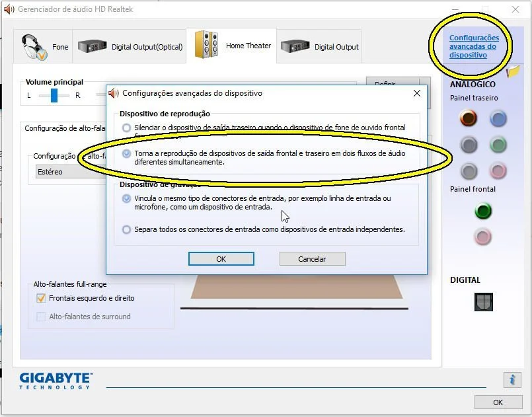Image resolution: width=532 pixels, height=417 pixels.
Task: Select 'Torna a reprodução de dispositivos' radio option
Action: (x=126, y=154)
